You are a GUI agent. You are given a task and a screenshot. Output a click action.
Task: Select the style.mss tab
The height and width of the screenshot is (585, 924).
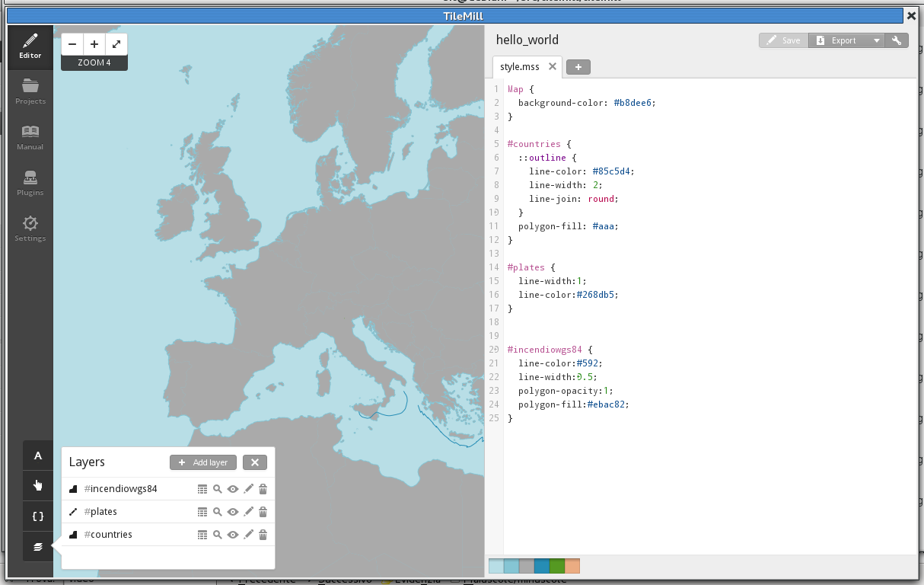coord(521,67)
